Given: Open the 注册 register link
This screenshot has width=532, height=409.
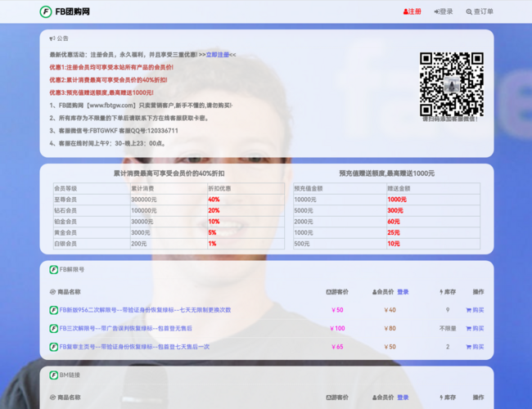Looking at the screenshot, I should 413,12.
